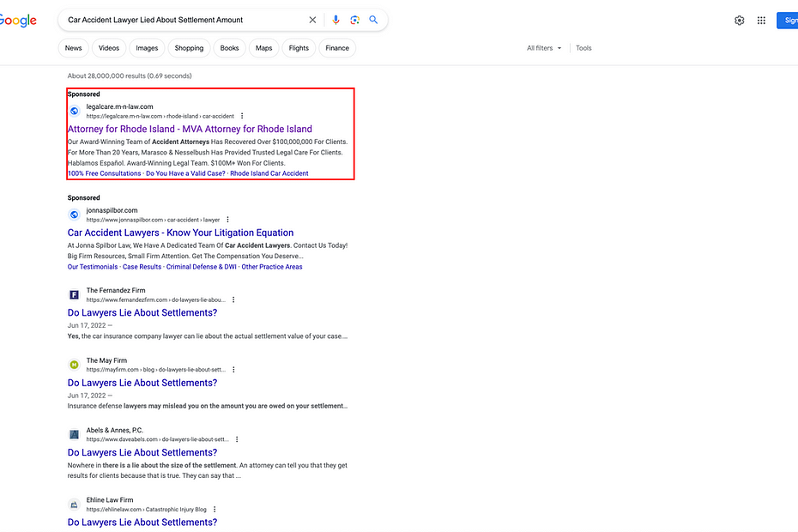This screenshot has height=532, width=798.
Task: Open three-dot menu for legalcare.m-n-law.com ad
Action: 242,116
